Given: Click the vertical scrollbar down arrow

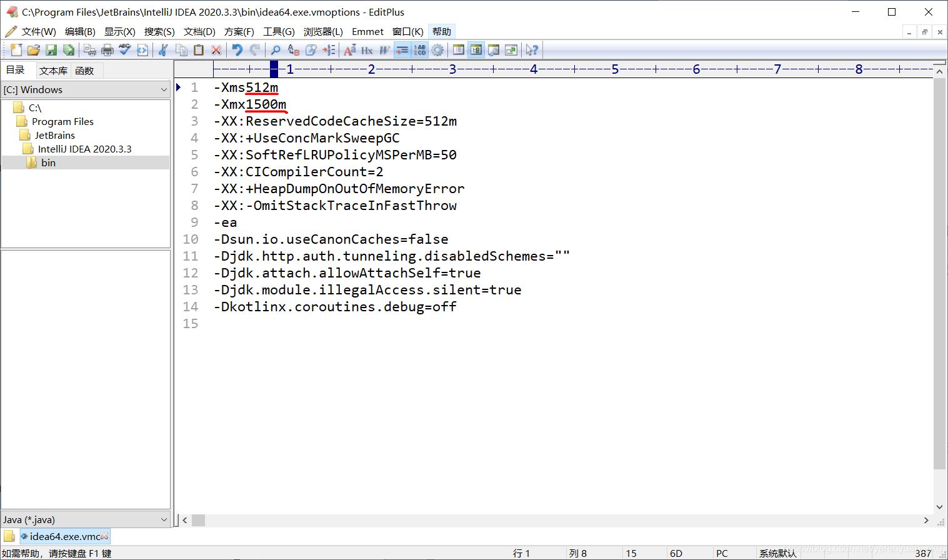Looking at the screenshot, I should [939, 507].
